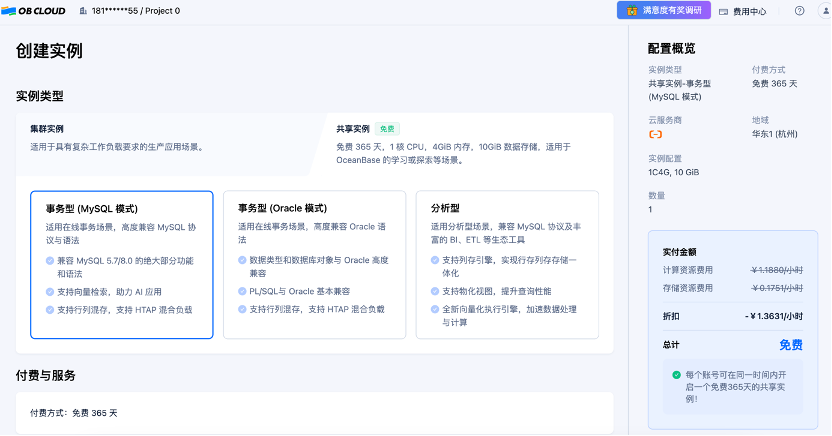
Task: Click the green check notice icon
Action: click(x=676, y=375)
